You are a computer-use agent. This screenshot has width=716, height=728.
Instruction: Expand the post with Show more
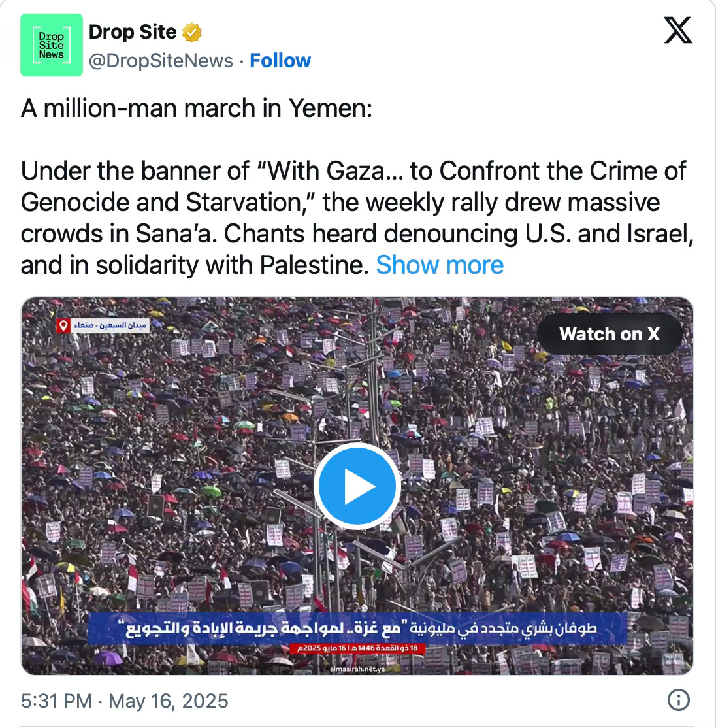pos(440,265)
